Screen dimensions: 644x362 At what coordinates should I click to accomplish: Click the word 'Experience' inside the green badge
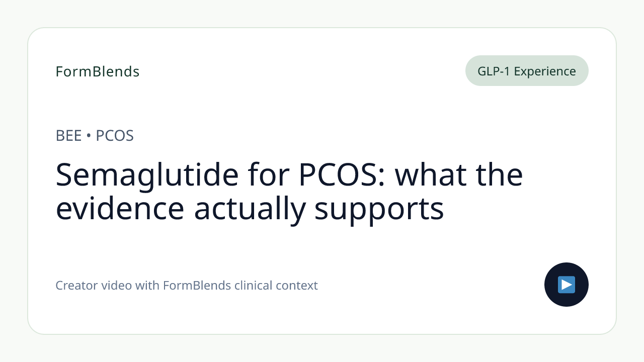pos(545,72)
